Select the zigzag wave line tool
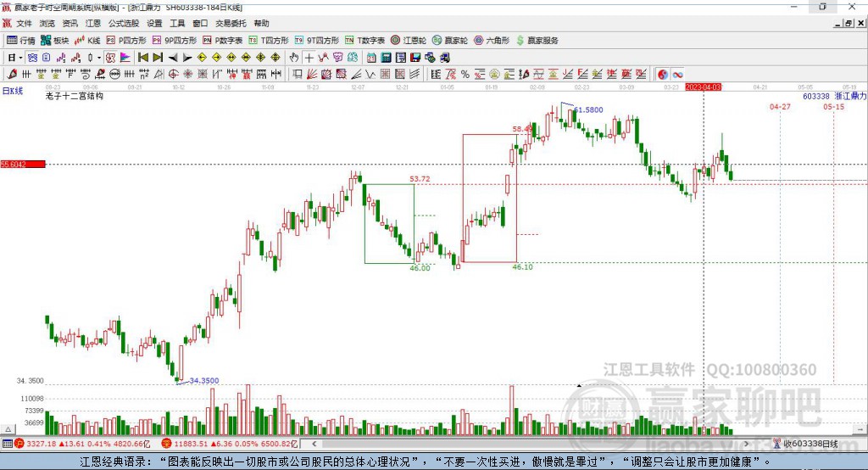 point(370,75)
